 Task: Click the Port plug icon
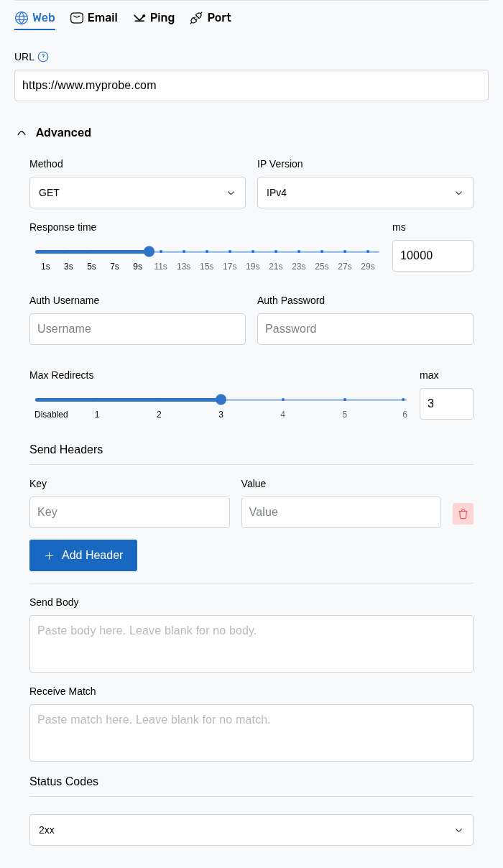(196, 17)
